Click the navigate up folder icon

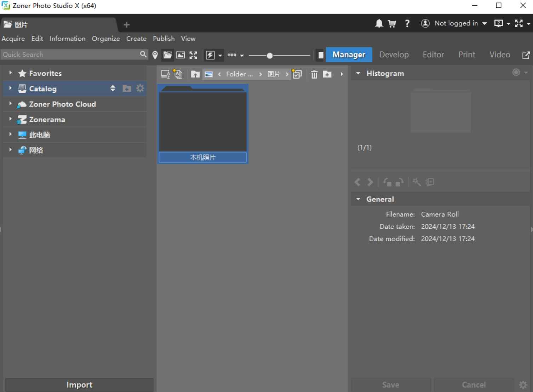[x=195, y=74]
